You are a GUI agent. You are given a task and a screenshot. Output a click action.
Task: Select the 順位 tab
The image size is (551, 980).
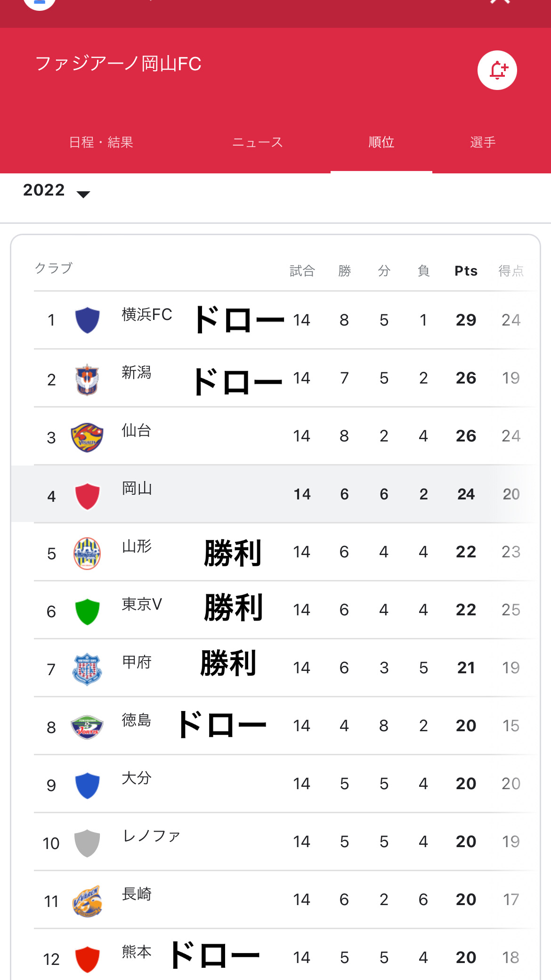[381, 142]
